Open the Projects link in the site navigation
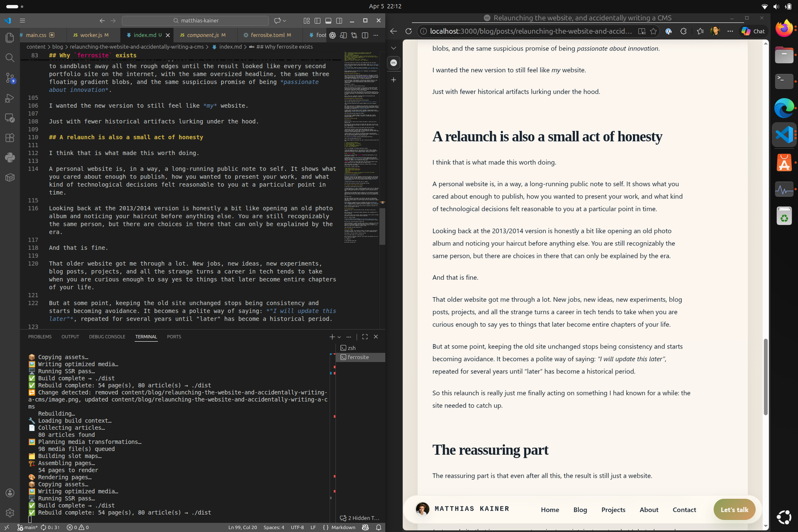 (613, 509)
